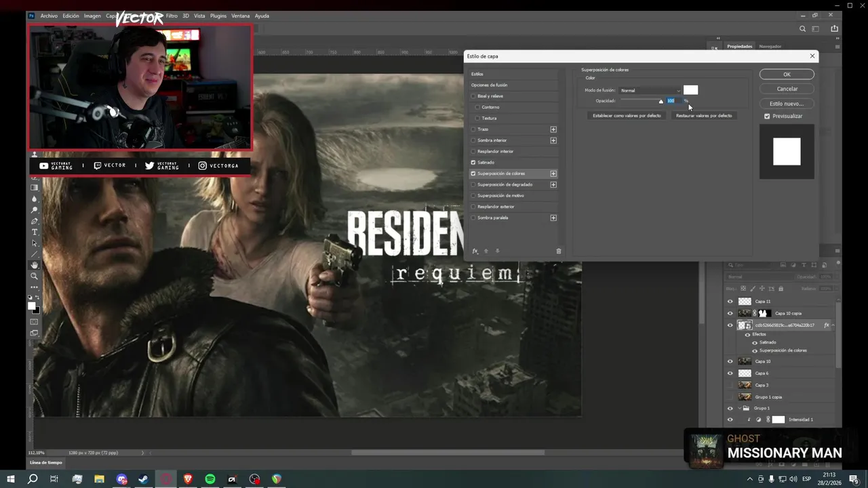Select the Hand tool
Viewport: 868px width, 488px height.
[x=35, y=265]
